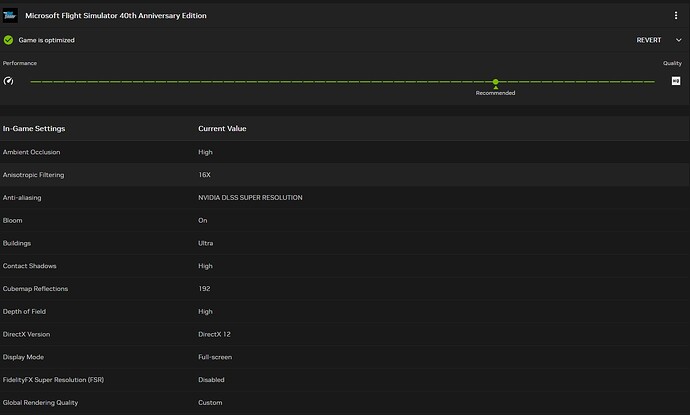Click the Performance speedometer icon

(8, 81)
